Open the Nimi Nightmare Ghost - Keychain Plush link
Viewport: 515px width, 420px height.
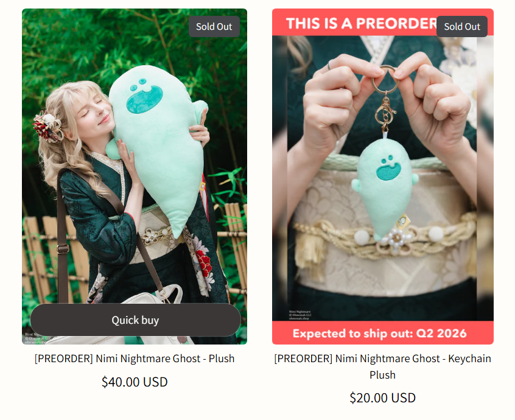(x=383, y=366)
